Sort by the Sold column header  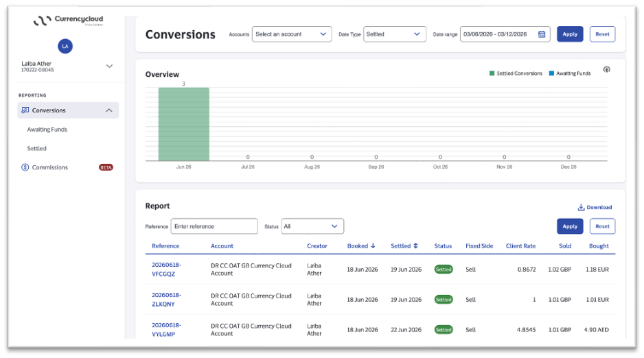pos(565,246)
